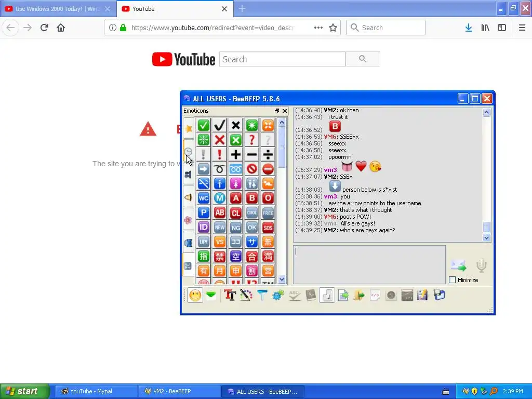Insert the blue right arrow emoticon
The width and height of the screenshot is (532, 399).
coord(204,169)
